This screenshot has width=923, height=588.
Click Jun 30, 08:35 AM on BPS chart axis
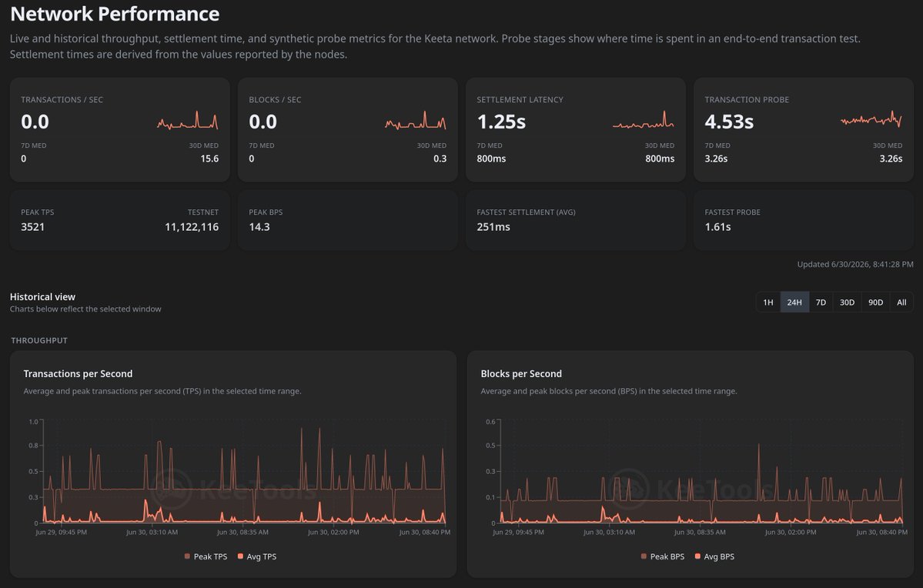(699, 532)
